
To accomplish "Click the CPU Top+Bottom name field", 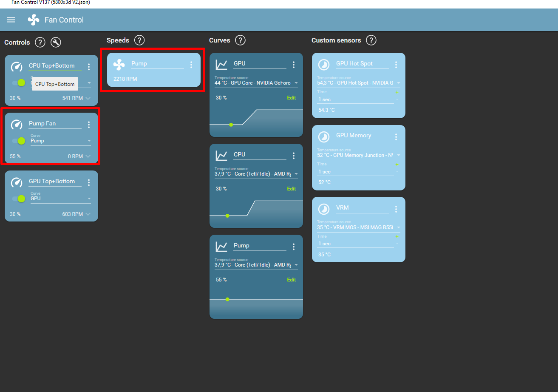I will point(55,66).
